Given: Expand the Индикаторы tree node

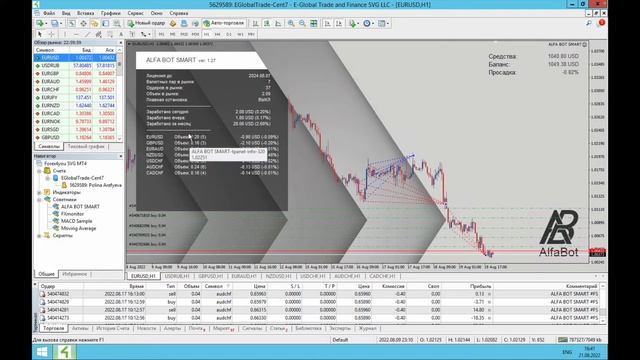Looking at the screenshot, I should point(39,192).
